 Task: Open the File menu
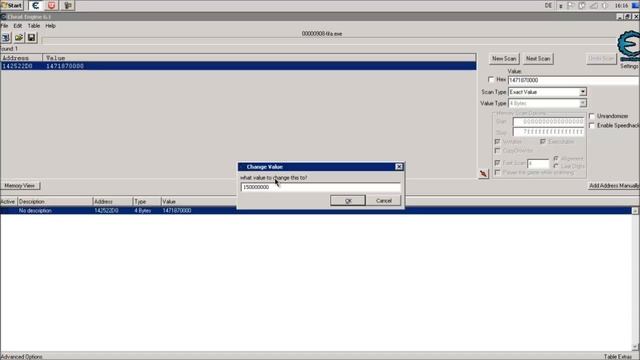[x=4, y=26]
